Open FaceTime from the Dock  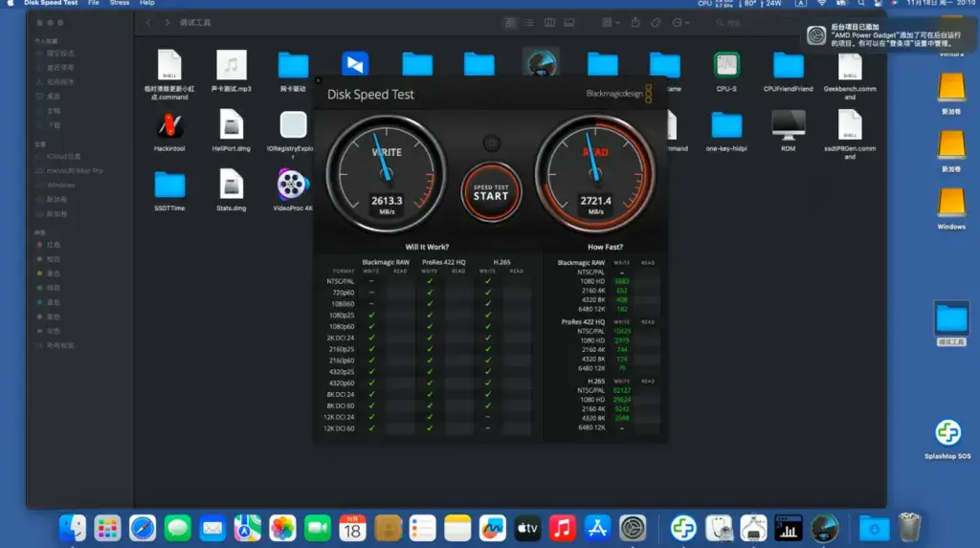click(x=318, y=529)
